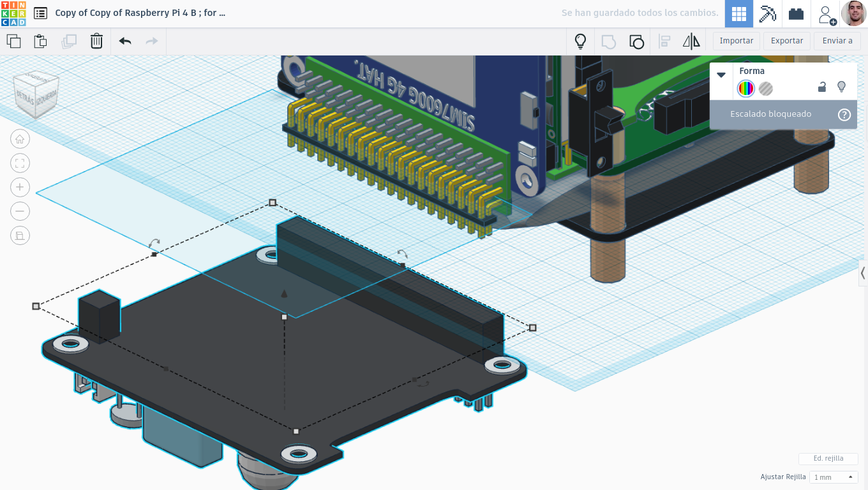Switch to orthographic view icon
The height and width of the screenshot is (490, 868).
click(20, 235)
